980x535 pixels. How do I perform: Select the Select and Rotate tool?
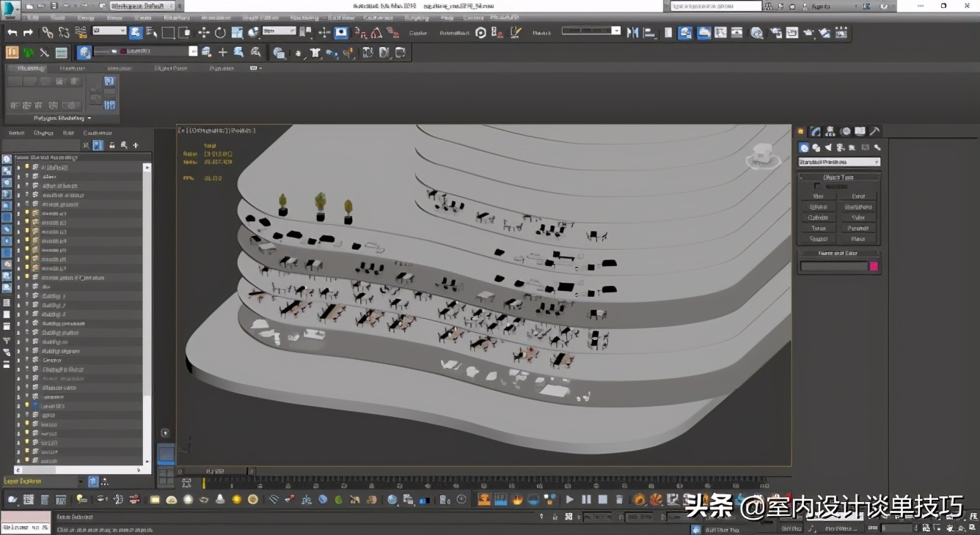click(x=220, y=32)
